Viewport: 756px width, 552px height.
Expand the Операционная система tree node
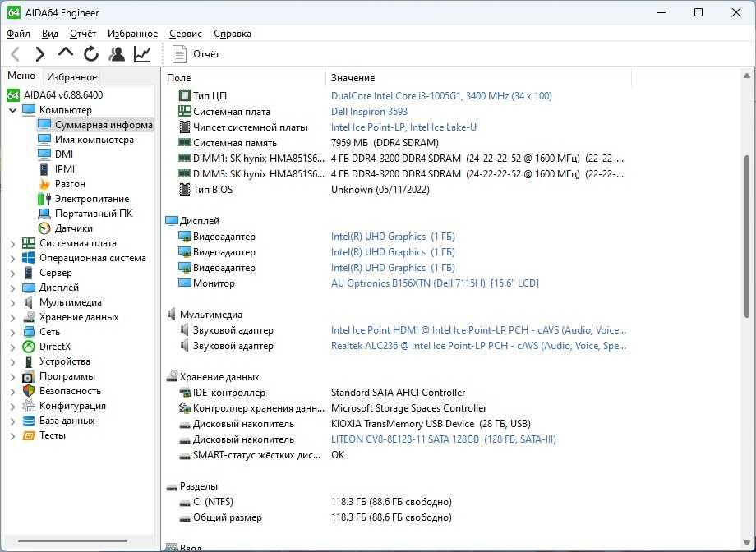(13, 259)
